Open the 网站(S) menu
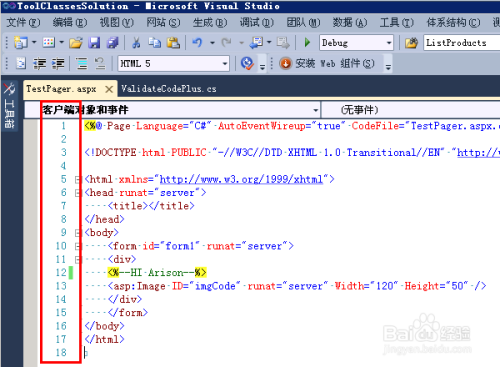Viewport: 500px width, 367px height. [x=163, y=23]
